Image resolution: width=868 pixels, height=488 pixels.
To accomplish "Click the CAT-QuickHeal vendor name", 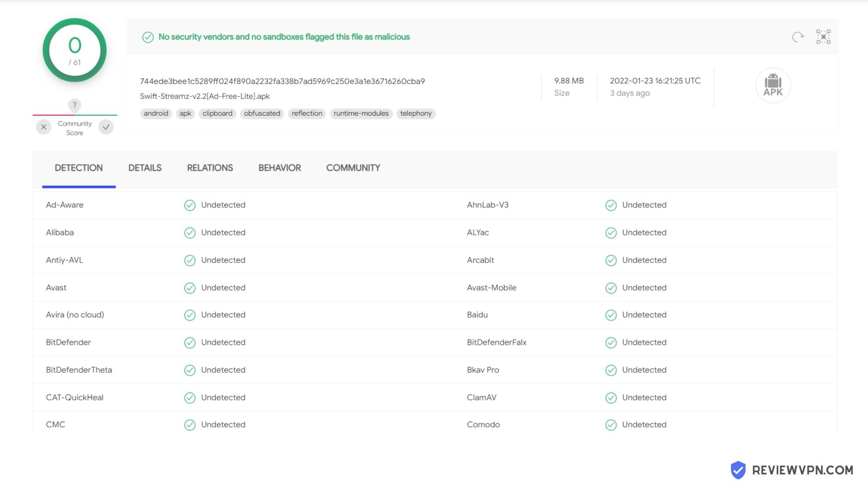I will [75, 398].
